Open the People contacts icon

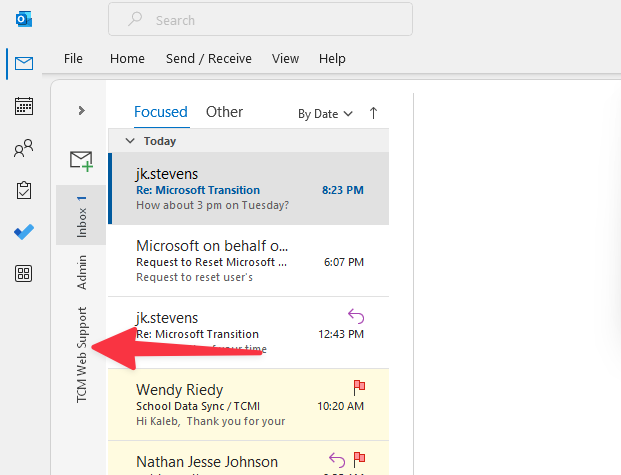pyautogui.click(x=24, y=148)
